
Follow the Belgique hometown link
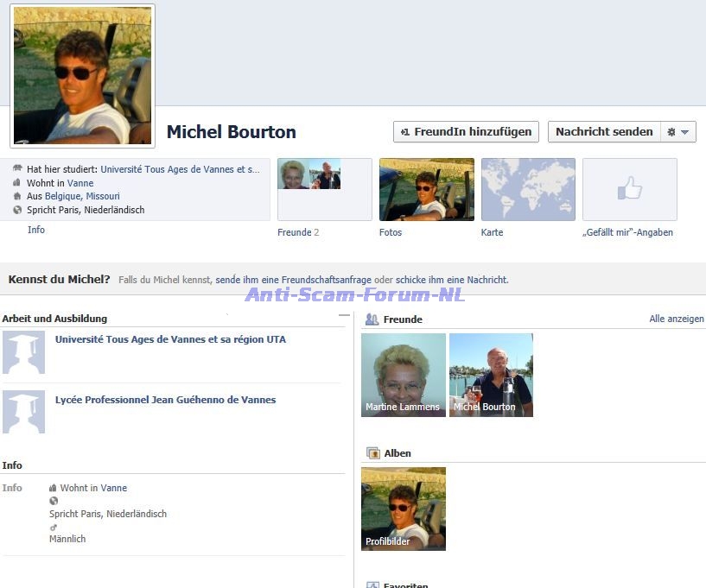point(63,196)
